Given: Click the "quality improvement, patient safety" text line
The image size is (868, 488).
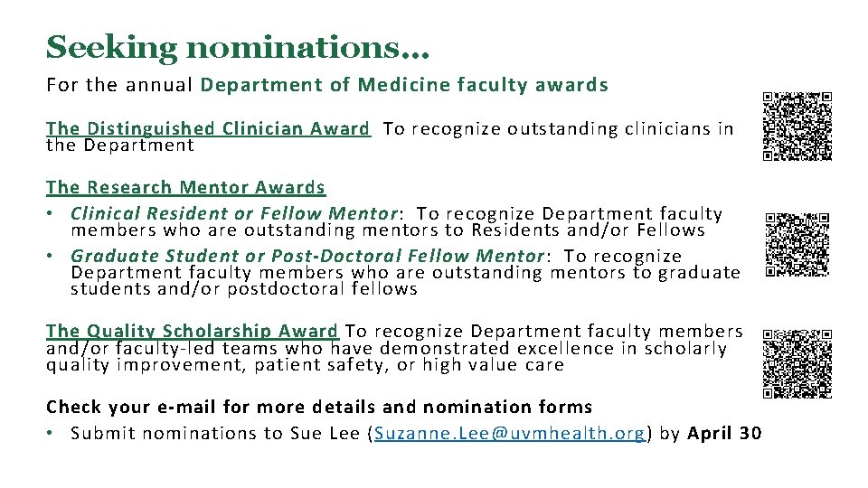Looking at the screenshot, I should [x=305, y=365].
